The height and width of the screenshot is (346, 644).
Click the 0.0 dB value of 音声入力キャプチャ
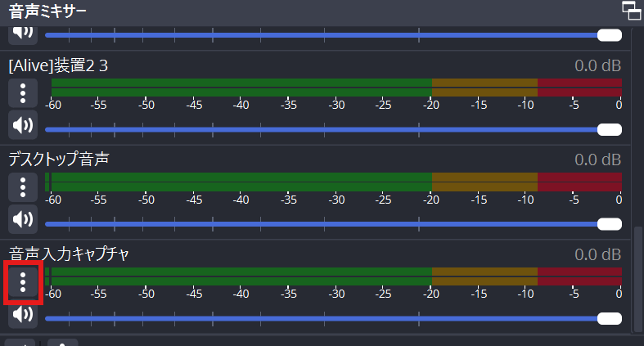[597, 254]
